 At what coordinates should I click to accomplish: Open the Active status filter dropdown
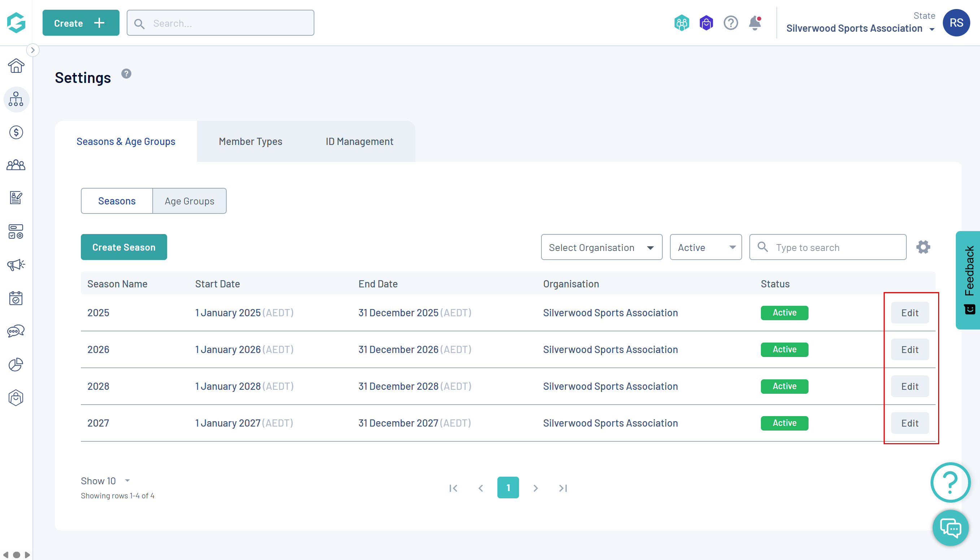point(705,247)
